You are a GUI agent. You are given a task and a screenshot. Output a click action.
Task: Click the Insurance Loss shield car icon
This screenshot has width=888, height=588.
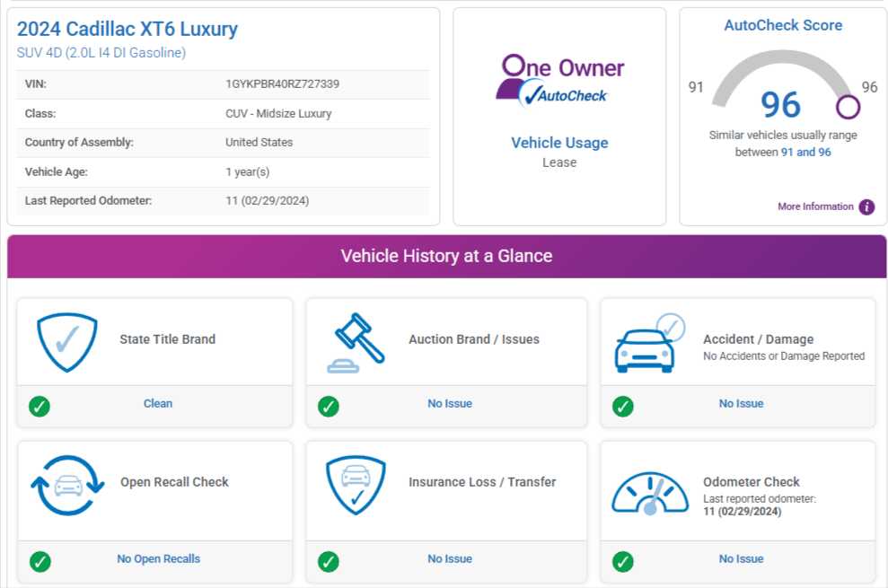coord(356,485)
